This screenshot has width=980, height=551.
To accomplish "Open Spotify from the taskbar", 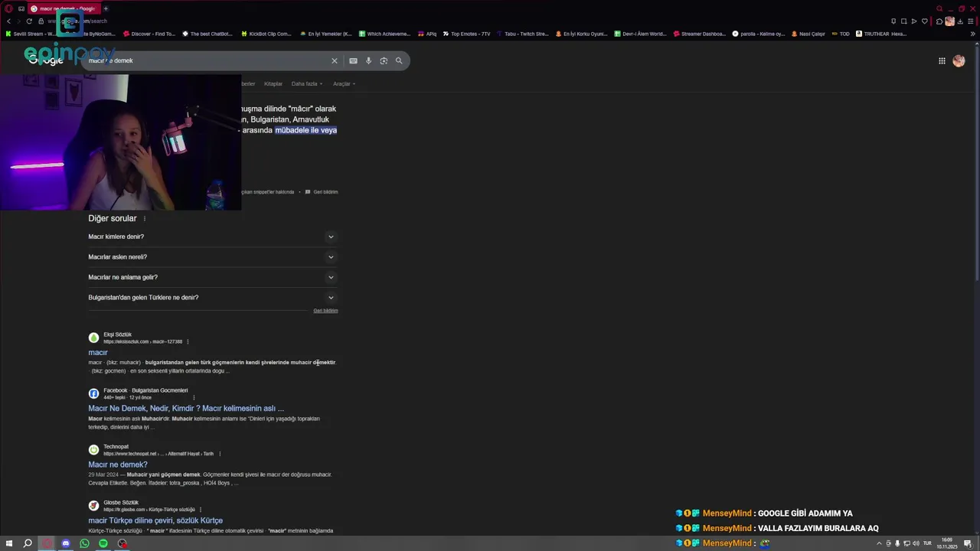I will click(103, 543).
